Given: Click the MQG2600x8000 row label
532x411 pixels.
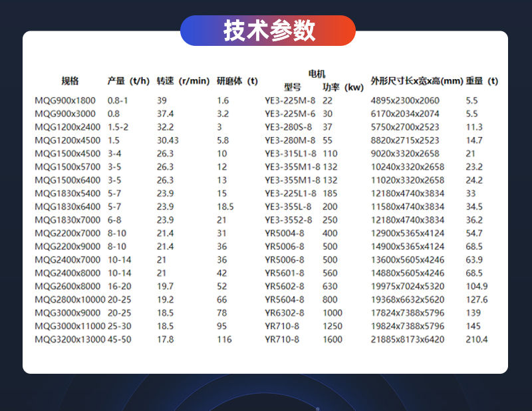Looking at the screenshot, I should [x=67, y=287].
